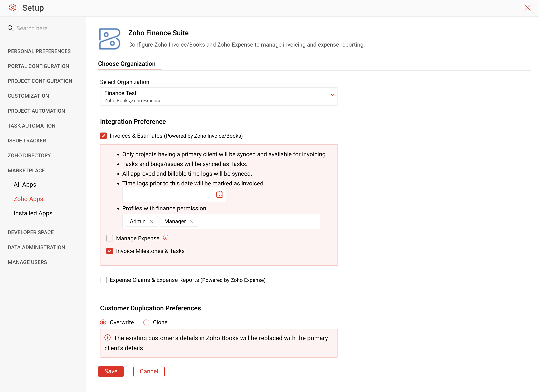Click the Manage Expense info icon

(166, 237)
